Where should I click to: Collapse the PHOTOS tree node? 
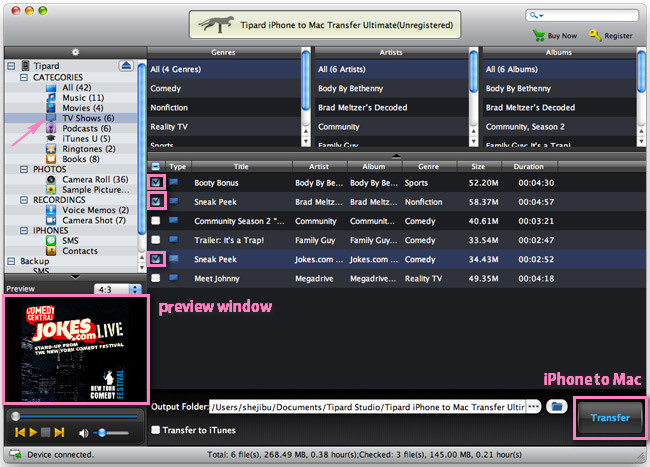coord(24,169)
